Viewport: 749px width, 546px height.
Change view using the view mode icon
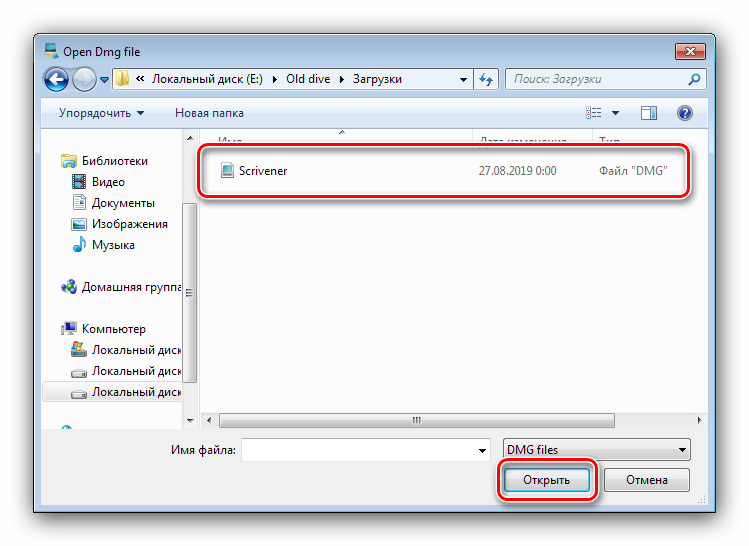(x=594, y=113)
